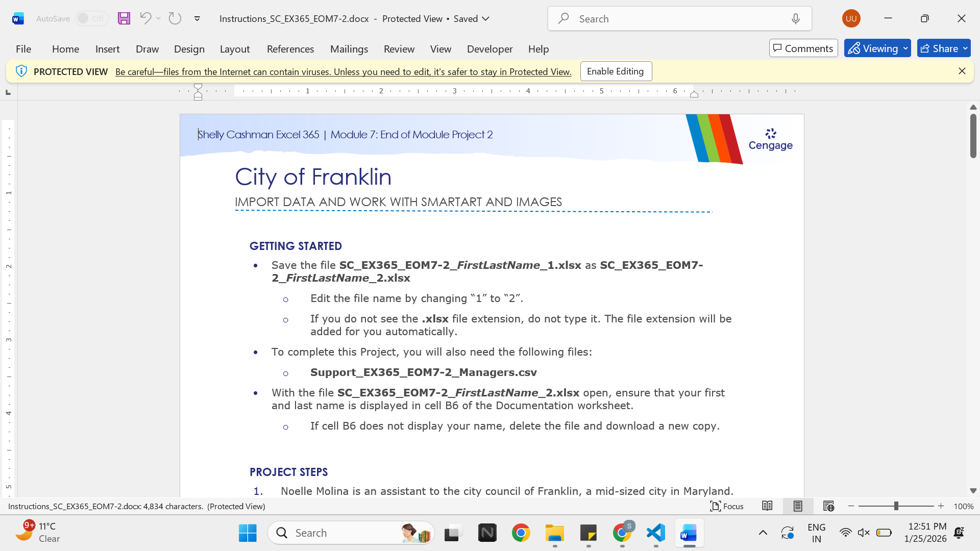Click the Enable Editing button
This screenshot has width=980, height=551.
coord(616,71)
